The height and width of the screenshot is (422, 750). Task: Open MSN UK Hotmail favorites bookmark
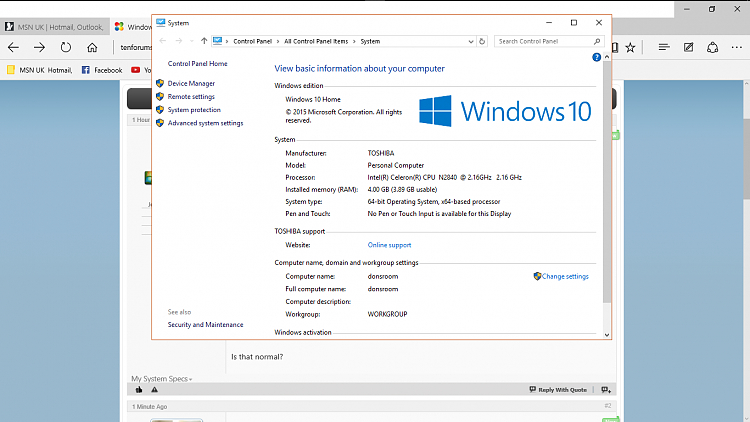point(40,70)
